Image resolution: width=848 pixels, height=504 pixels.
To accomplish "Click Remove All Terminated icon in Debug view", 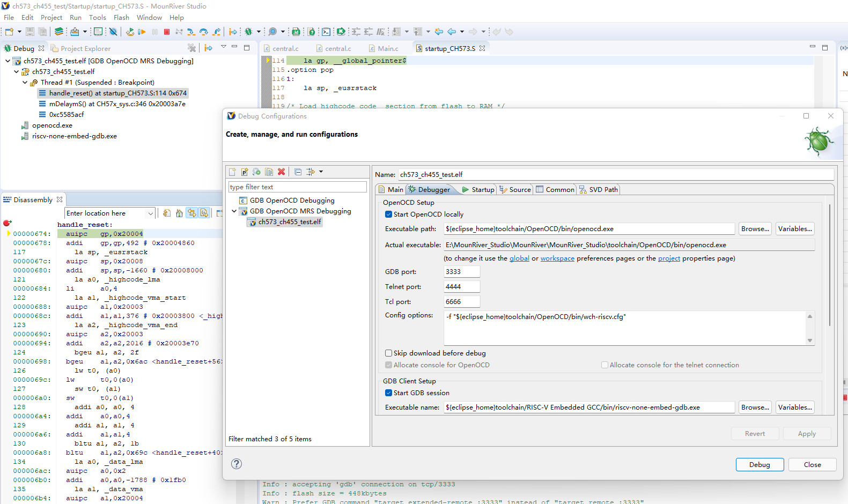I will tap(191, 48).
